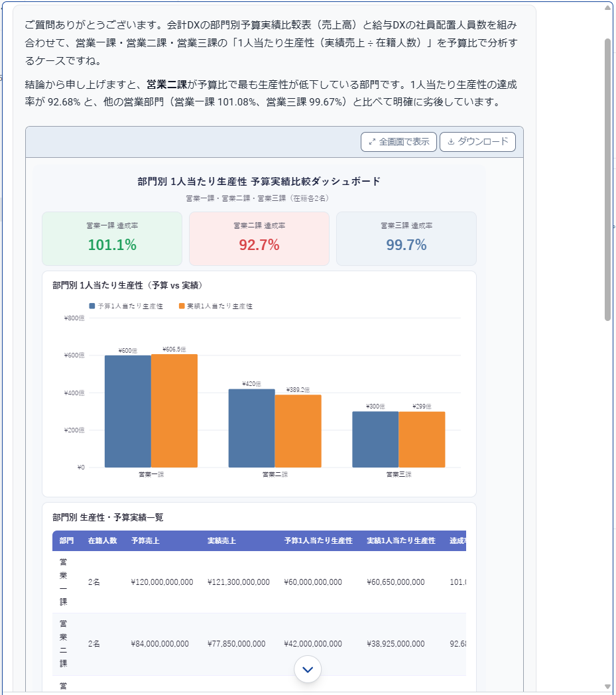The width and height of the screenshot is (616, 695).
Task: Click the 営業三課 budget bar labeled ¥300億
Action: point(375,440)
